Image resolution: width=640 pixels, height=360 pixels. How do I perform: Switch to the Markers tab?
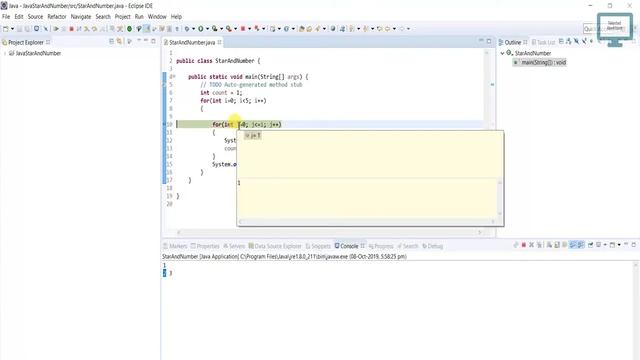(175, 246)
